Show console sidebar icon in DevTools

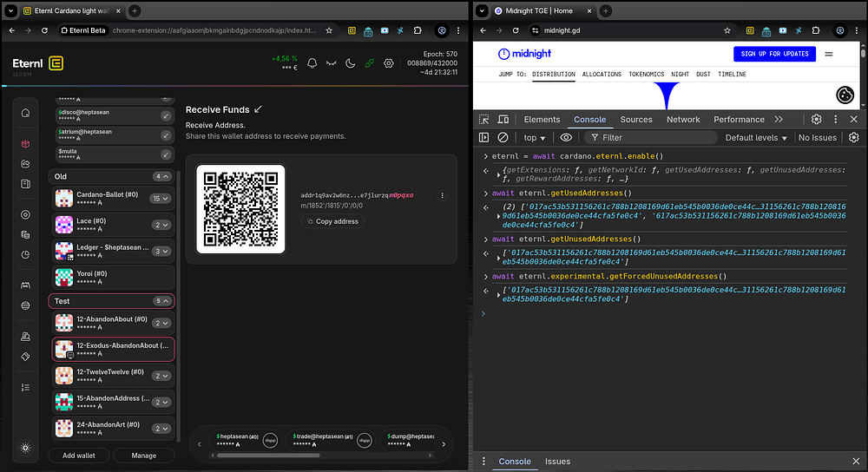coord(483,137)
